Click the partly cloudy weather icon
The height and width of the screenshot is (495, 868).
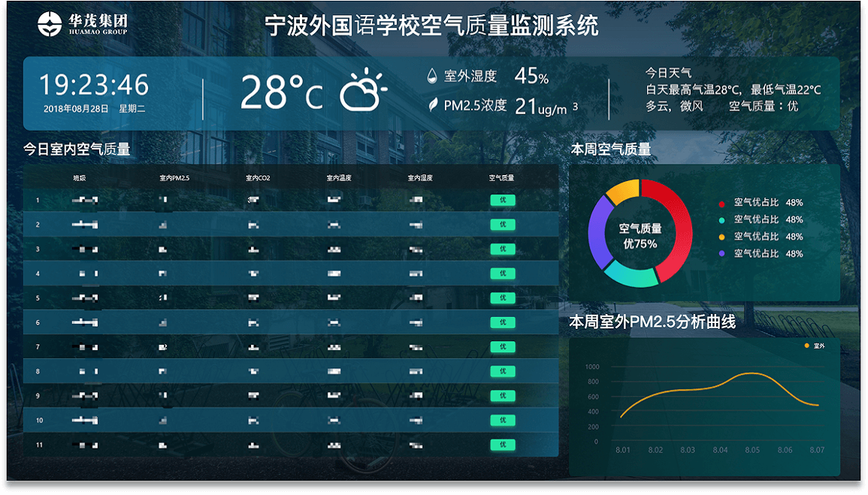363,92
